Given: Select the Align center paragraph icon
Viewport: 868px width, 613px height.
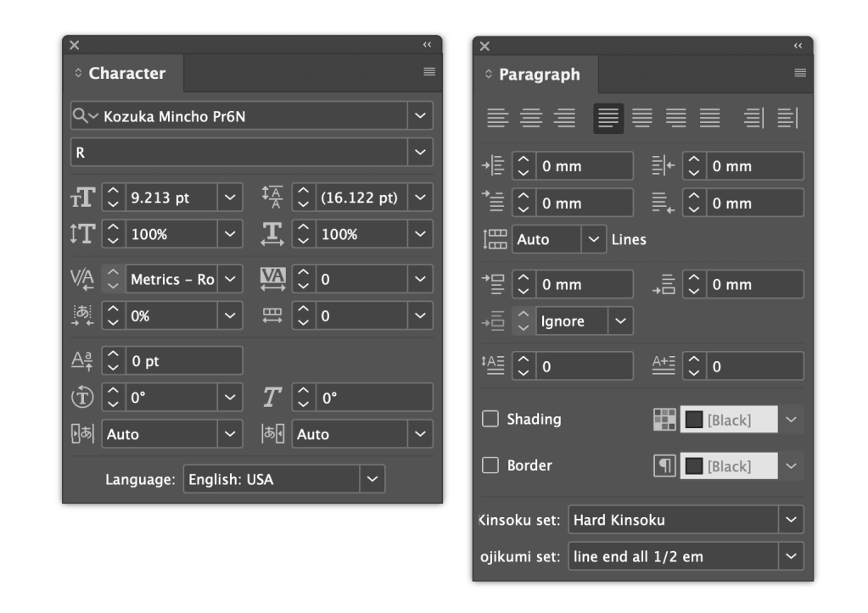Looking at the screenshot, I should [531, 119].
